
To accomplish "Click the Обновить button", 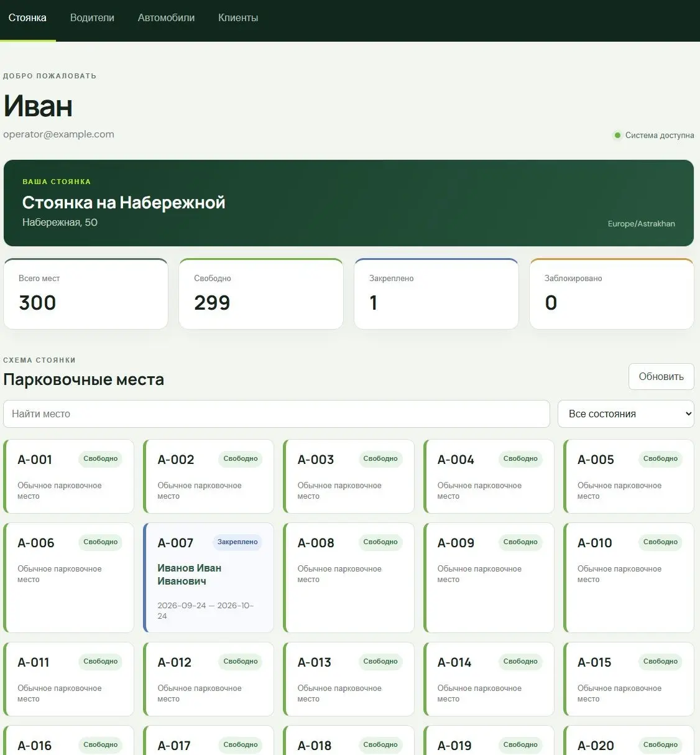I will coord(661,376).
